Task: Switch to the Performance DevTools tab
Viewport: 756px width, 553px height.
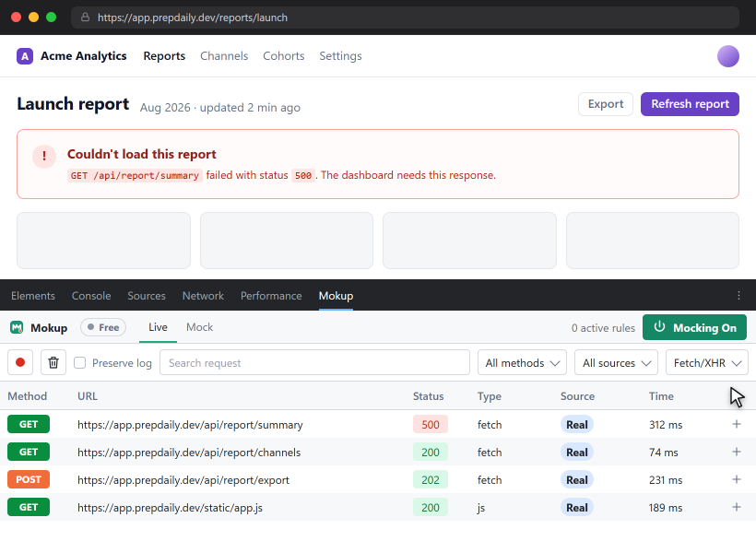Action: (271, 296)
